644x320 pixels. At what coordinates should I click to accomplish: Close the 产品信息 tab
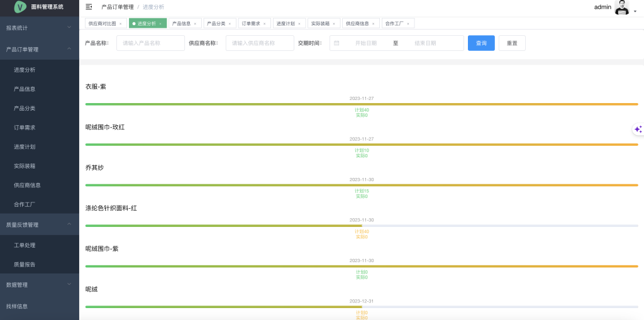pyautogui.click(x=195, y=24)
